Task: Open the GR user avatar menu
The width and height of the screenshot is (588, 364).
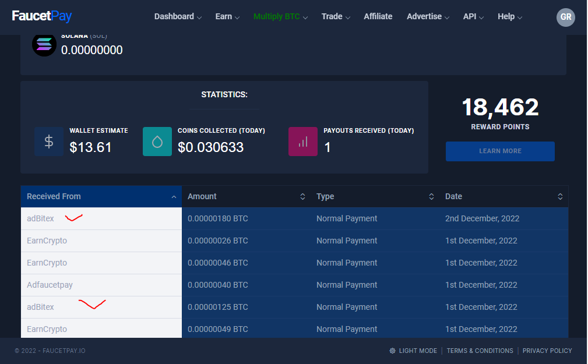Action: pos(565,17)
